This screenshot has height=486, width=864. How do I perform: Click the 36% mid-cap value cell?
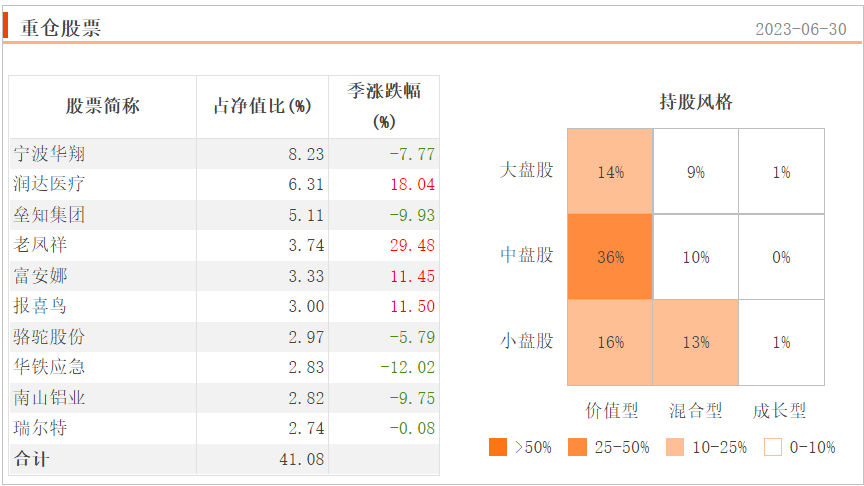(610, 257)
